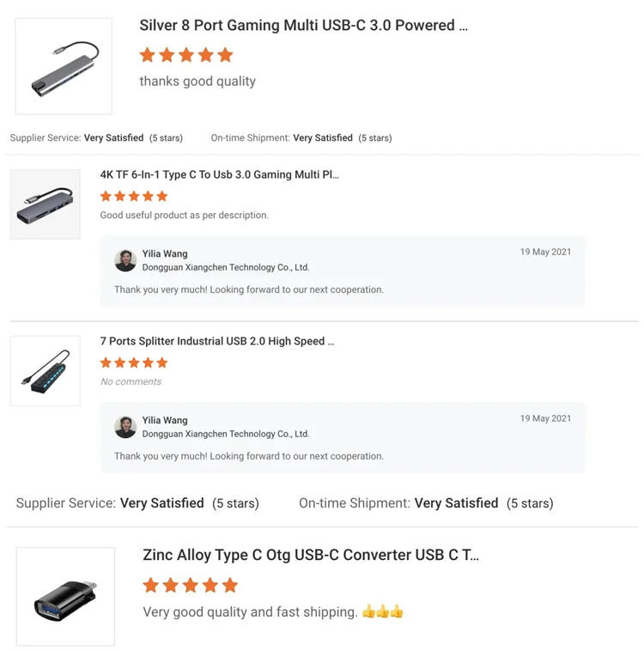Open the 4K TF 6-In-1 hub thumbnail

(x=46, y=204)
